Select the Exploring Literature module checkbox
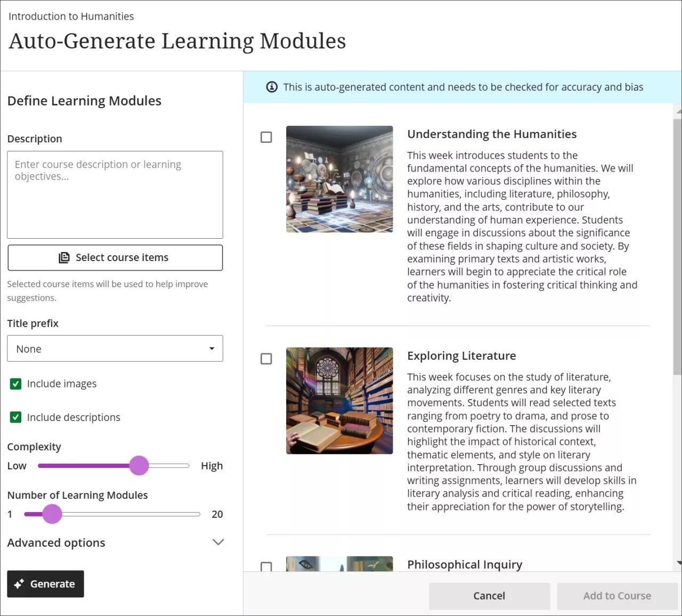 pyautogui.click(x=266, y=359)
